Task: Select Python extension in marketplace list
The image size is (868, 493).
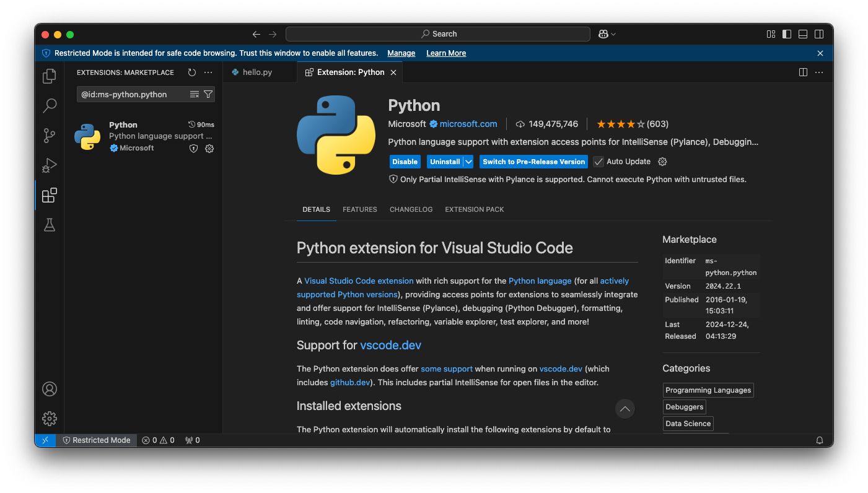Action: (143, 136)
